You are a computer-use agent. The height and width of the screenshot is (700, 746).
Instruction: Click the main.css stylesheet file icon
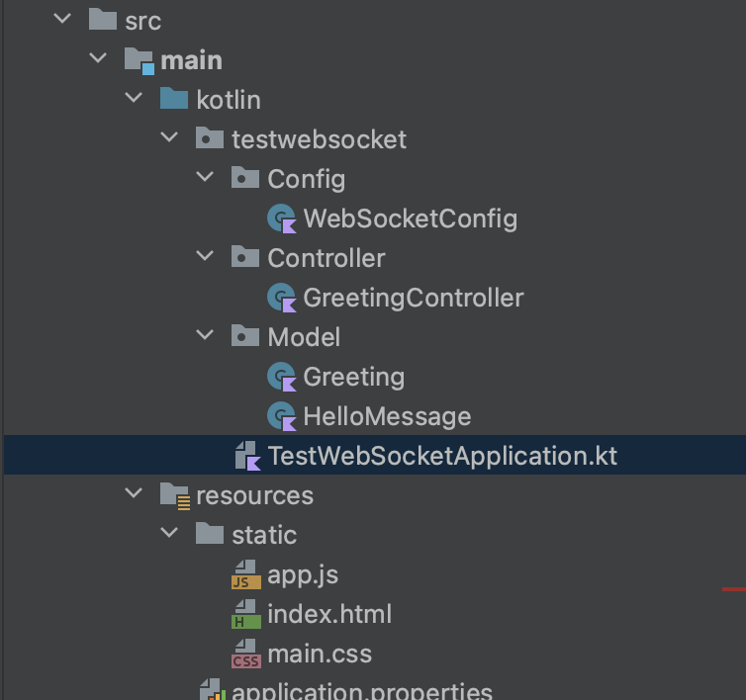(x=244, y=654)
